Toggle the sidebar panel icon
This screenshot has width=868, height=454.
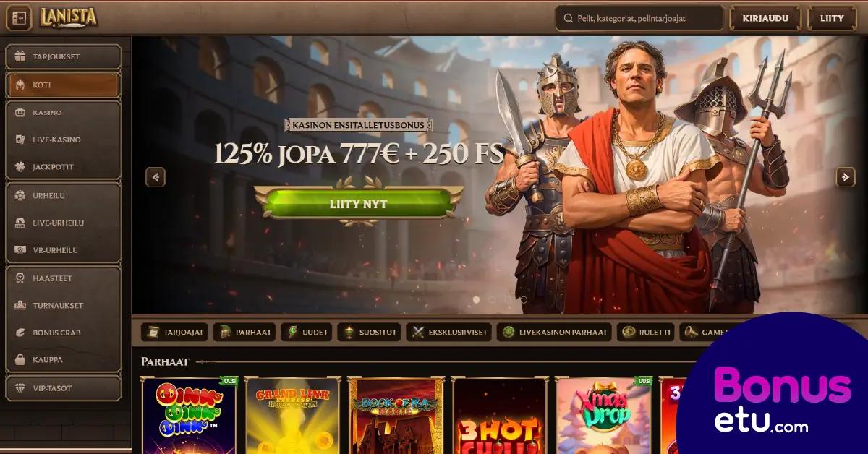click(x=19, y=18)
